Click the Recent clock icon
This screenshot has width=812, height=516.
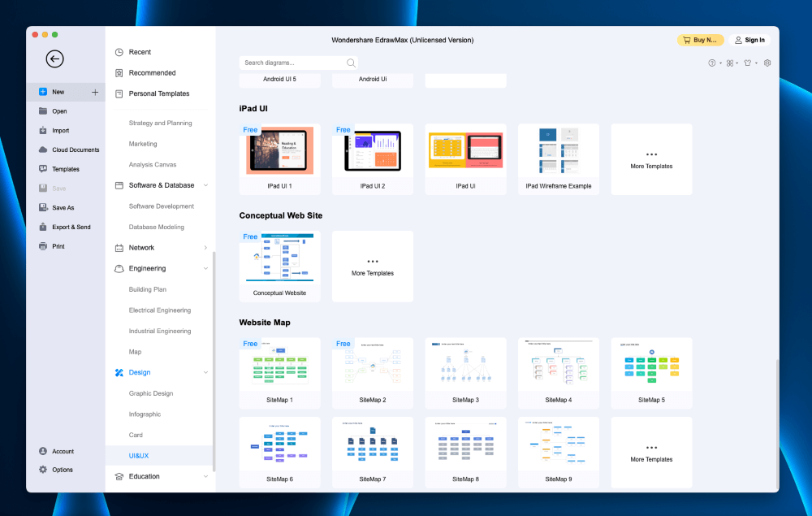coord(119,52)
